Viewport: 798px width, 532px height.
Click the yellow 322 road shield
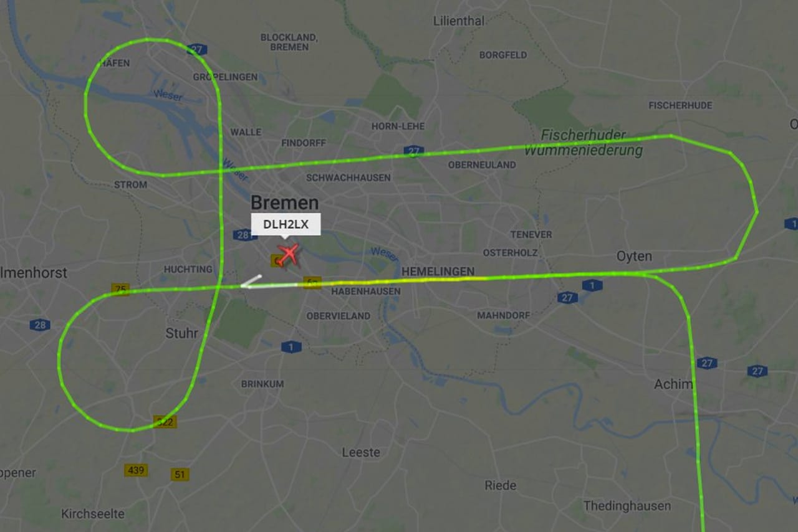[165, 422]
